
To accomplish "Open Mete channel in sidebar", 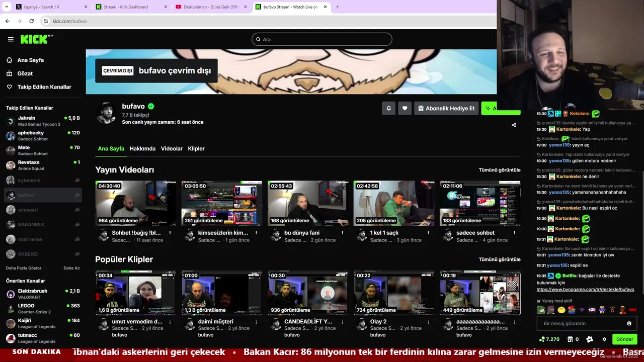I will [x=43, y=150].
